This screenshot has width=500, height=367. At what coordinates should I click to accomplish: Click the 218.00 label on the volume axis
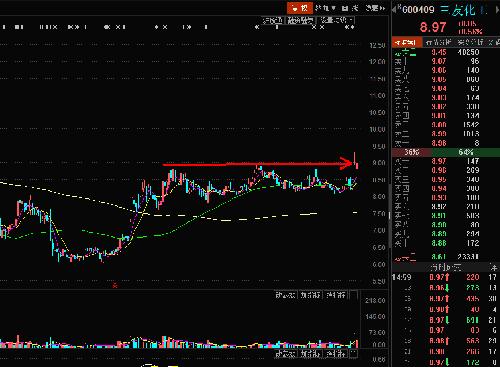(375, 301)
